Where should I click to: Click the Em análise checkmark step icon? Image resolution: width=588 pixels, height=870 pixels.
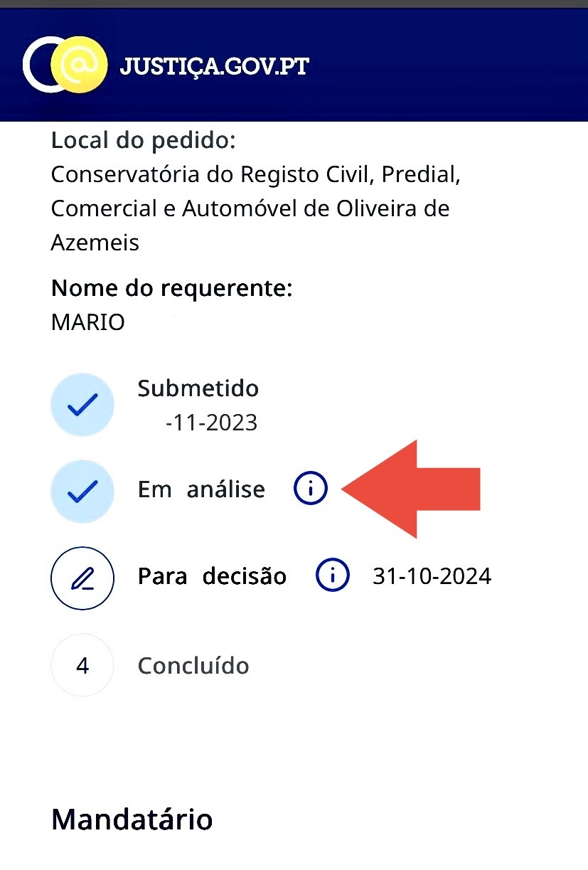[x=82, y=491]
